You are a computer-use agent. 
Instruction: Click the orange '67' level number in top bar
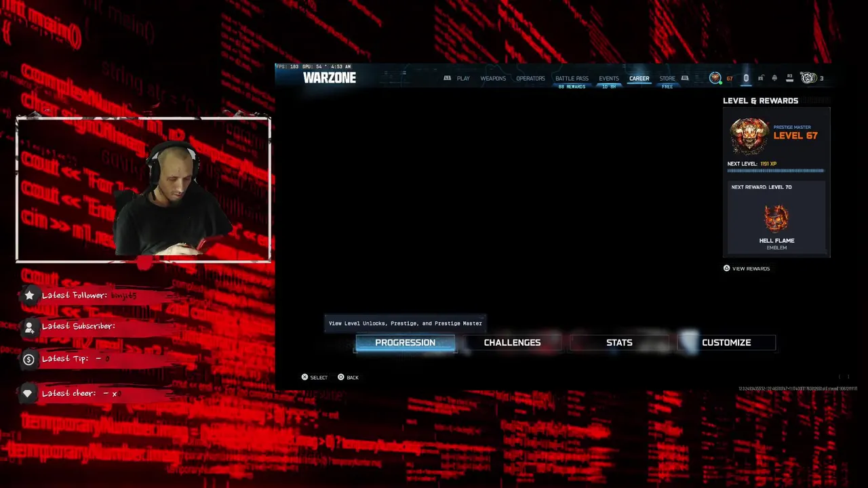730,79
